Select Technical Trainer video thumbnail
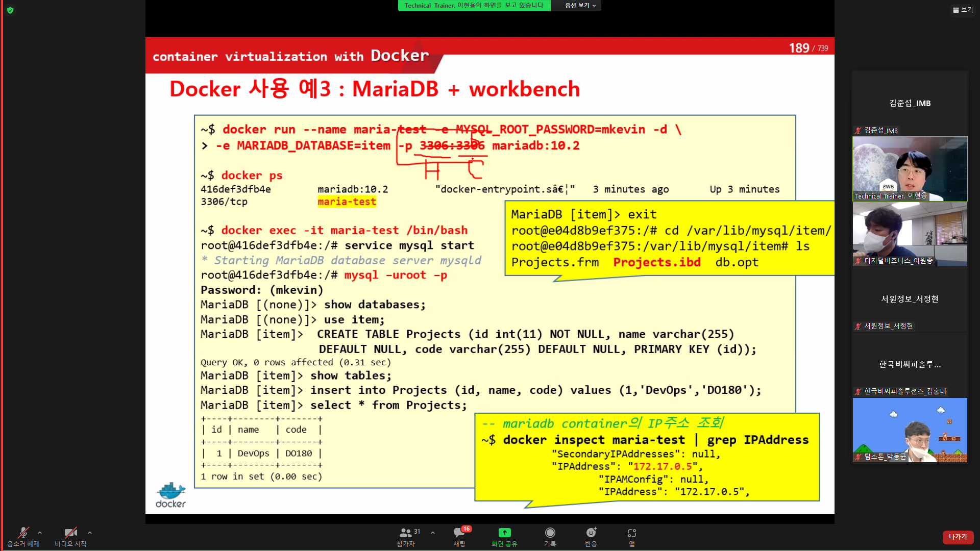This screenshot has width=980, height=551. pos(910,169)
